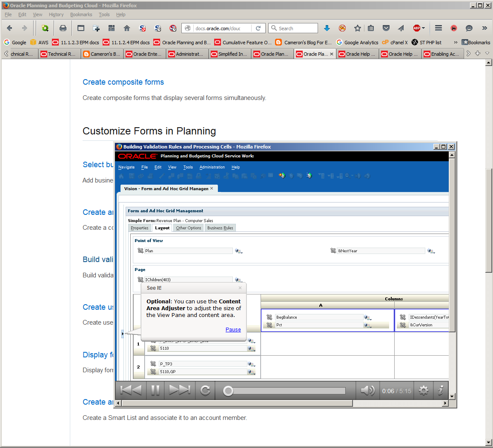Expand the toolbar overflow chevron
Viewport: 493px width, 448px height.
[x=484, y=28]
